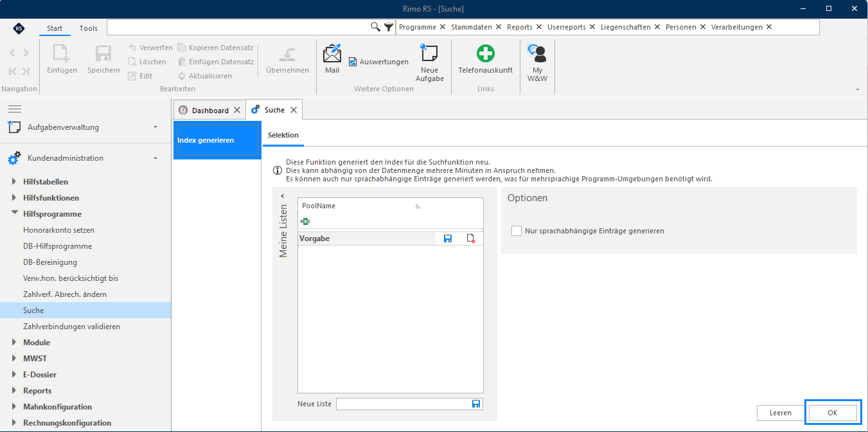
Task: Open Zahlverbindungen validieren in the tree
Action: point(71,327)
